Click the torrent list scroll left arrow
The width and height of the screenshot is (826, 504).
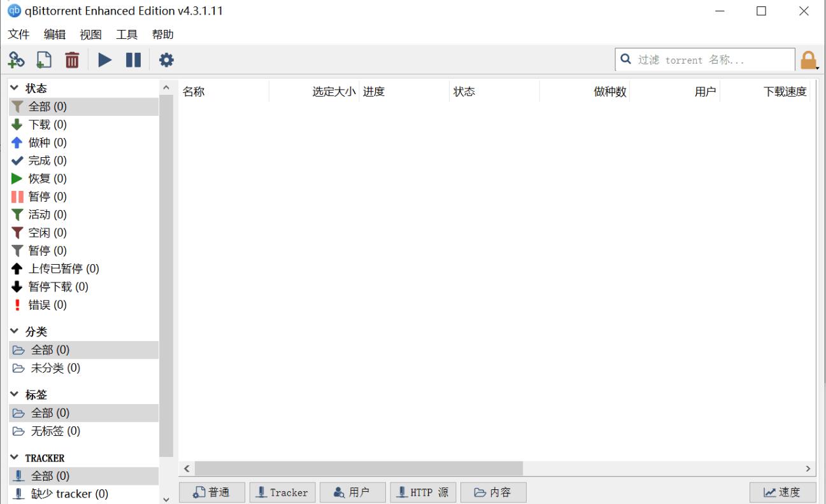(x=187, y=468)
